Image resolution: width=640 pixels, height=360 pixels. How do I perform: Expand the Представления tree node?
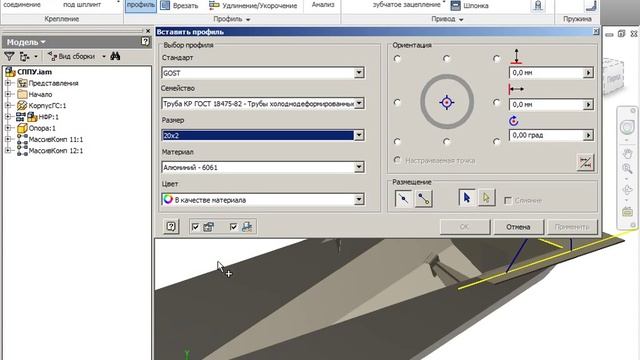pyautogui.click(x=8, y=83)
